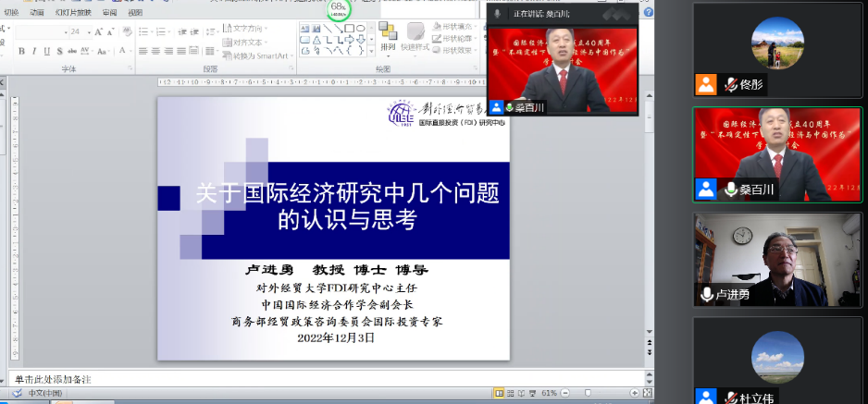868x404 pixels.
Task: Toggle Reading view in the status bar
Action: point(521,394)
